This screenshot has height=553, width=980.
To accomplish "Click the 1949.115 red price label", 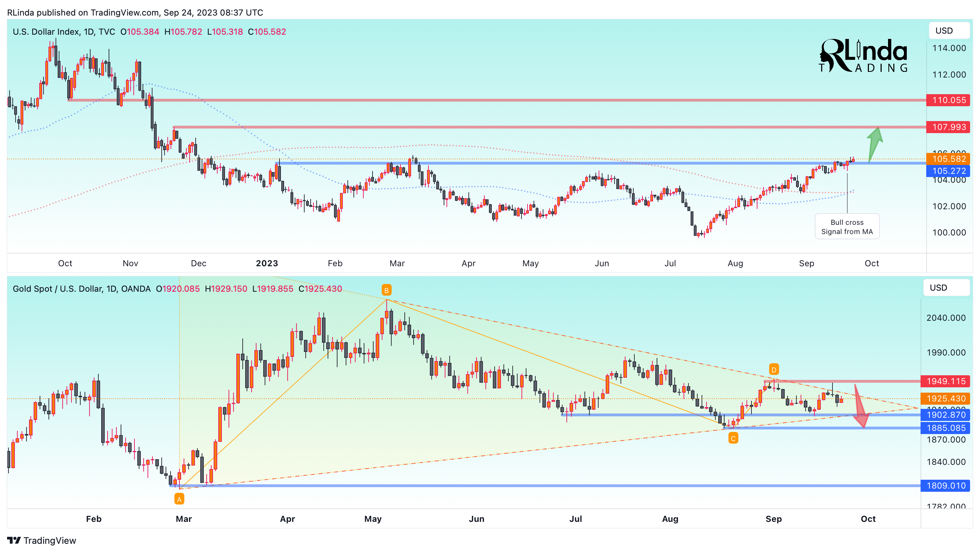I will [945, 381].
